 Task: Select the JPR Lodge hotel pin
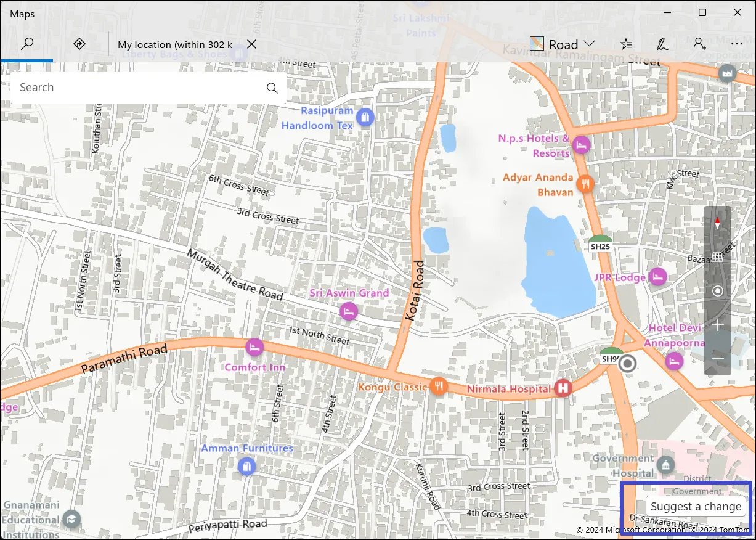coord(658,277)
